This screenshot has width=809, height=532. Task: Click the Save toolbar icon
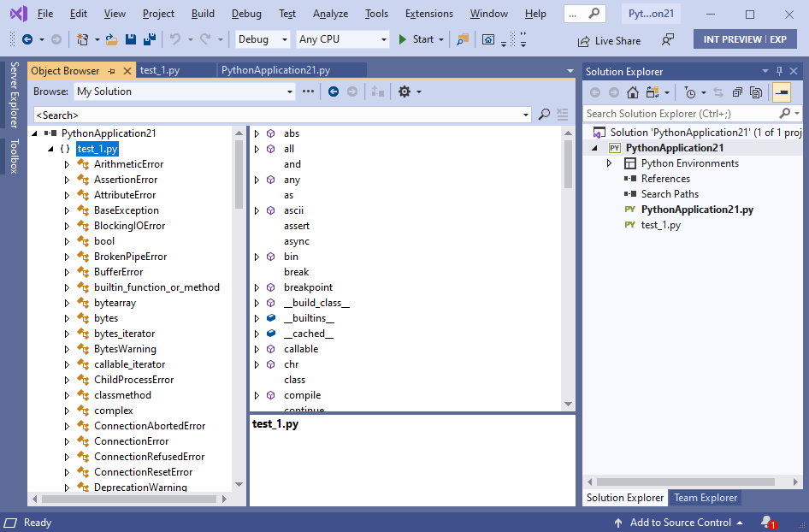pyautogui.click(x=131, y=39)
